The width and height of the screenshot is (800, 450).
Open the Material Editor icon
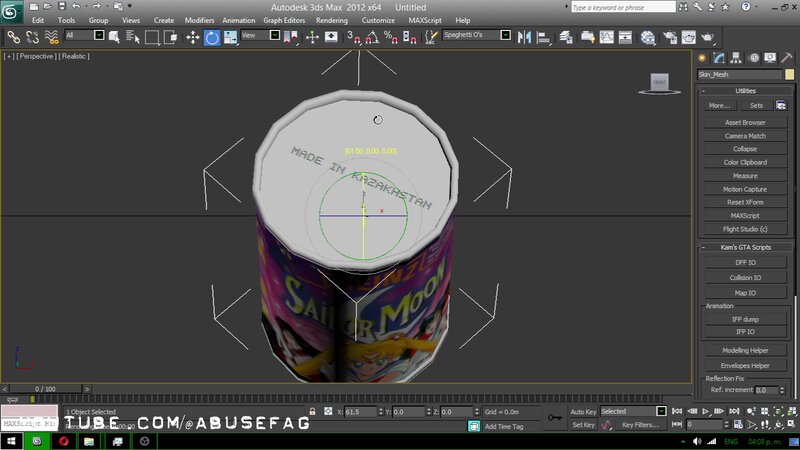point(647,37)
